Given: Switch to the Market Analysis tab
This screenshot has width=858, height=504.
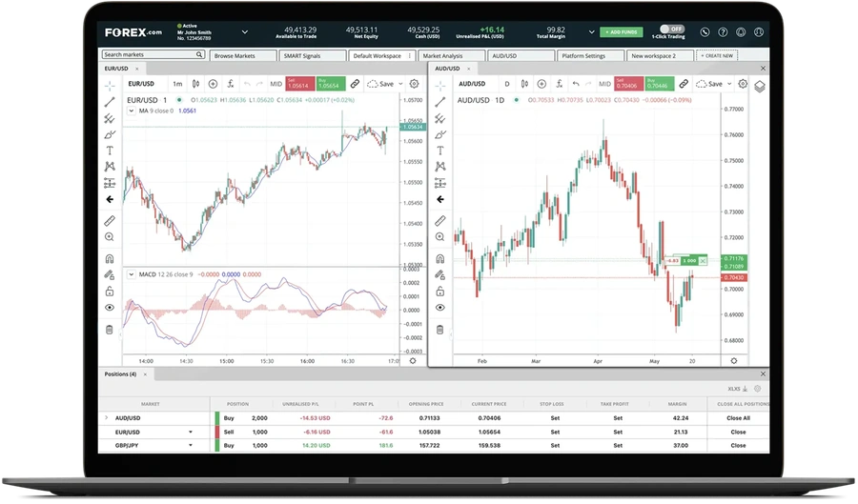Looking at the screenshot, I should [x=452, y=56].
